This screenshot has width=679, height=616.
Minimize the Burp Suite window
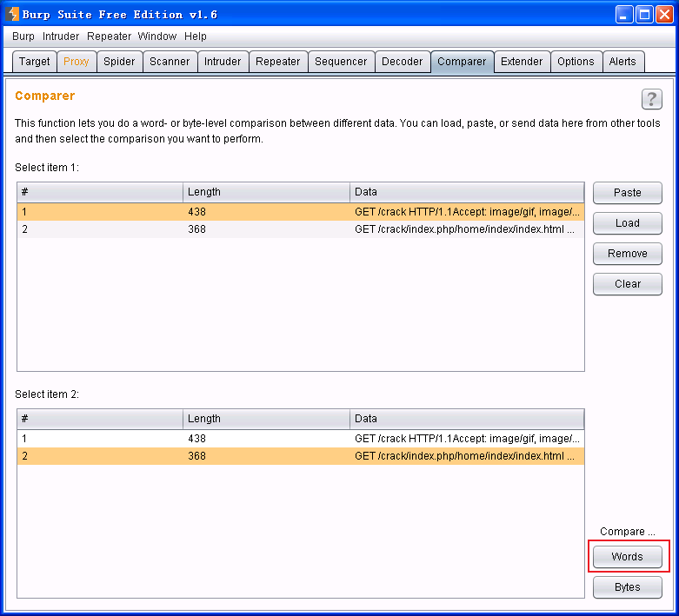click(x=623, y=15)
